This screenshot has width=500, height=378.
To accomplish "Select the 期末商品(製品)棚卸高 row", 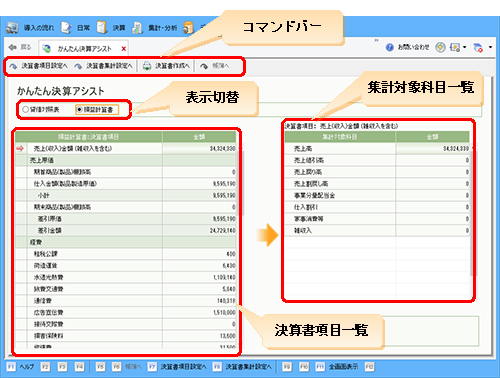I will [126, 207].
